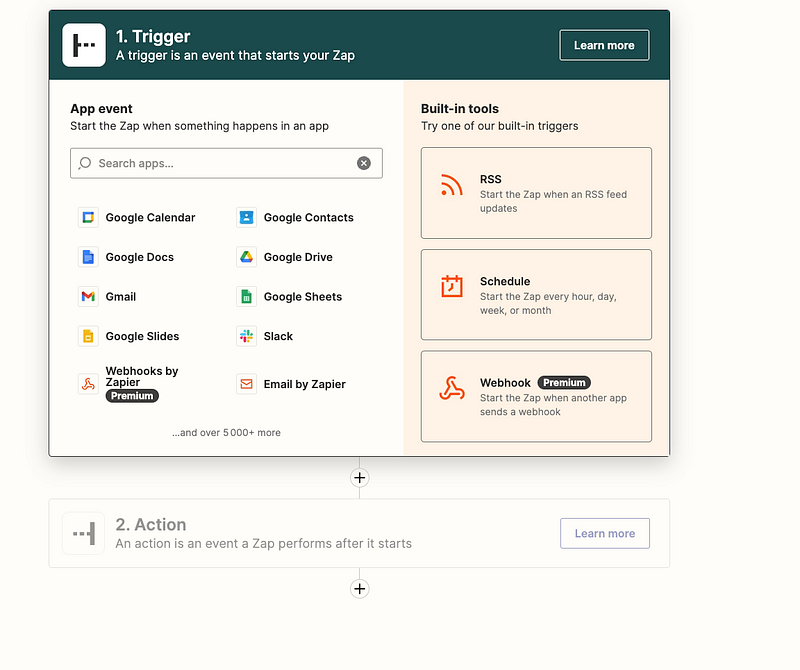The image size is (800, 670).
Task: Click the Slack icon
Action: tap(246, 336)
